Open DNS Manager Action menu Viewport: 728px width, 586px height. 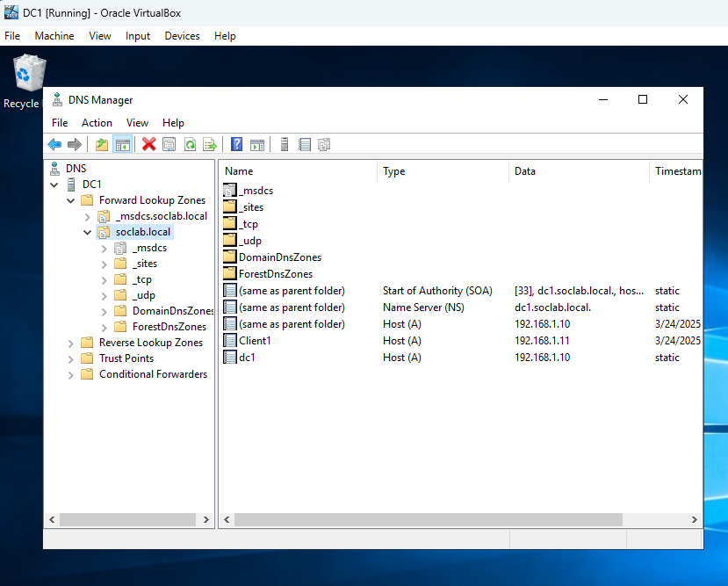pos(97,123)
